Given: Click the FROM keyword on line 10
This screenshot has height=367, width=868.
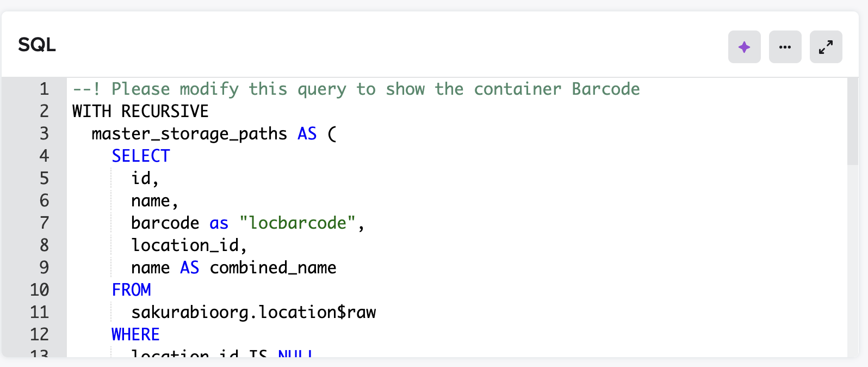Looking at the screenshot, I should (131, 290).
